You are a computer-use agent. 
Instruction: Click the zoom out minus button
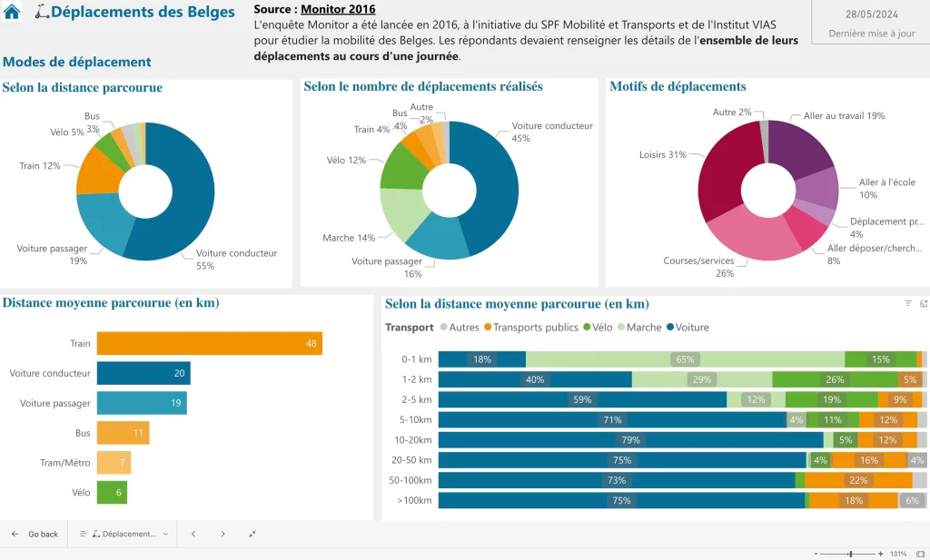pyautogui.click(x=816, y=554)
